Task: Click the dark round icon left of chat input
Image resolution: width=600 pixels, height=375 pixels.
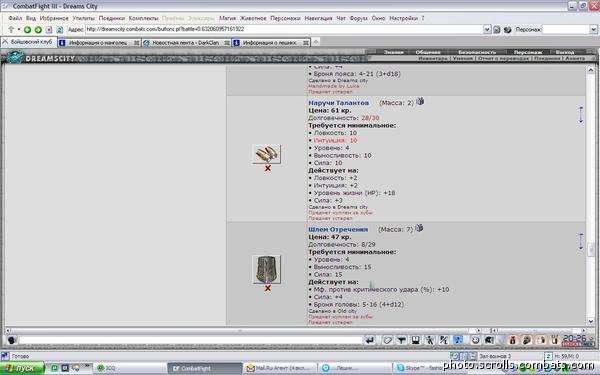Action: pyautogui.click(x=11, y=340)
